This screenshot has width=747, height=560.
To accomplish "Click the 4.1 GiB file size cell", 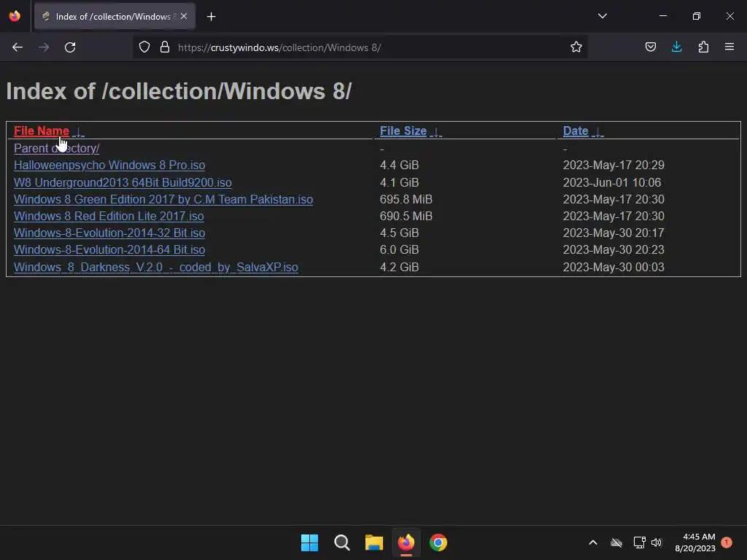I will point(399,182).
